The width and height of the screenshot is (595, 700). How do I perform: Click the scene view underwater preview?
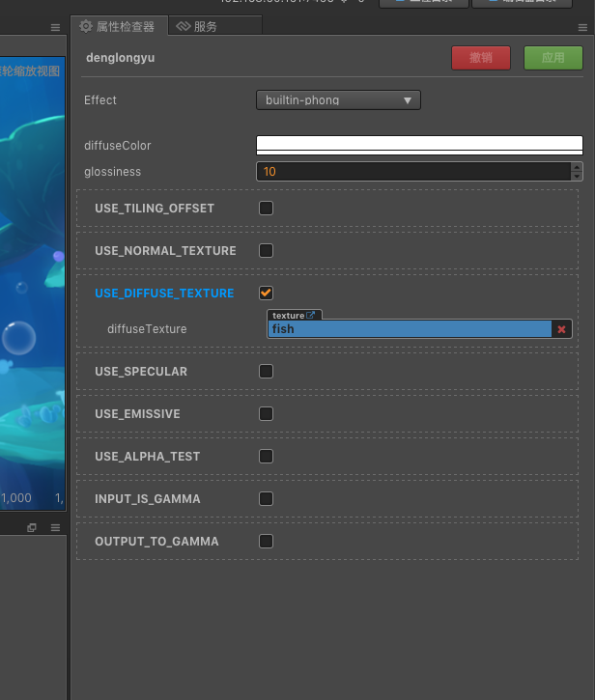32,283
